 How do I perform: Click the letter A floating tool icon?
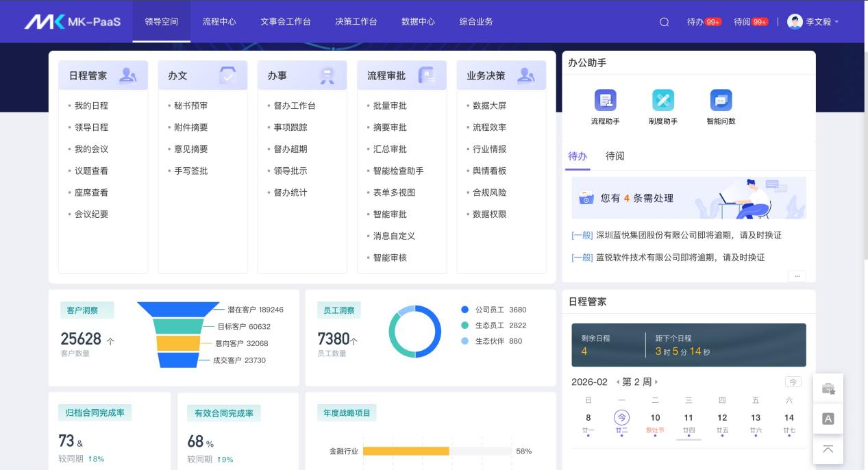828,419
